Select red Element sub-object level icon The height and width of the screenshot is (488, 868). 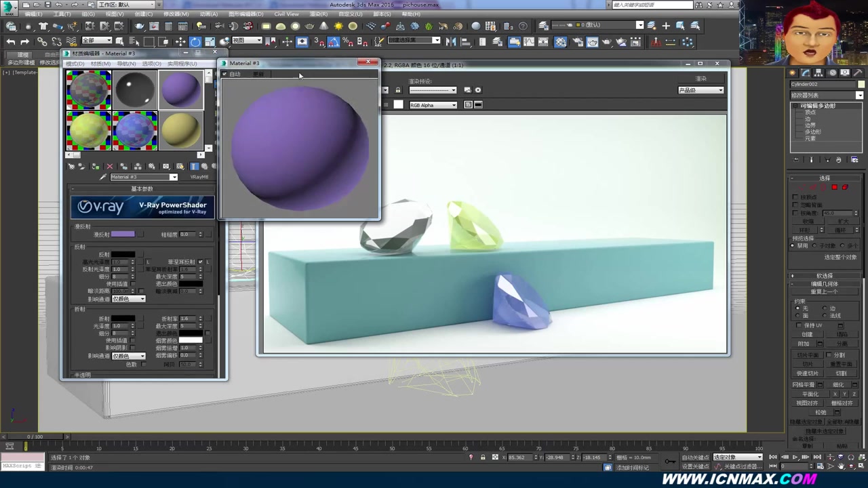pos(845,187)
